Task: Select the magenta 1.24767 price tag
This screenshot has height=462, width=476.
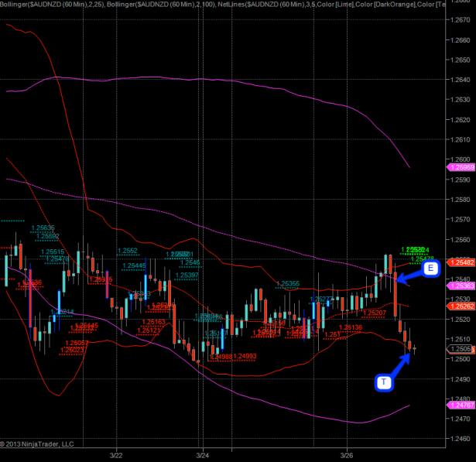Action: [461, 405]
